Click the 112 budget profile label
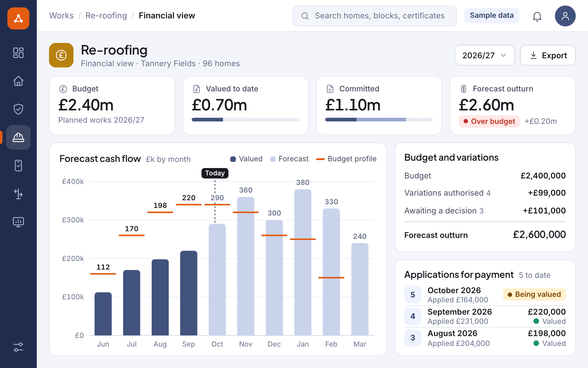Image resolution: width=588 pixels, height=368 pixels. point(103,267)
